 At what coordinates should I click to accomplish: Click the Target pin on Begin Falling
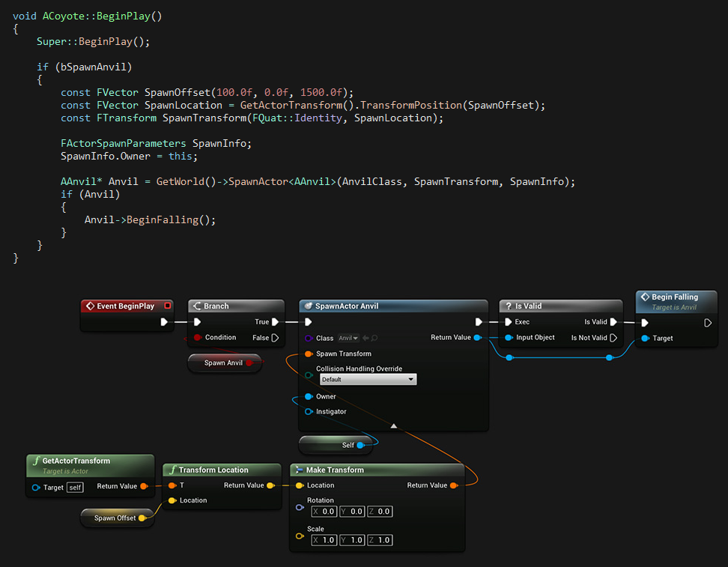[645, 338]
